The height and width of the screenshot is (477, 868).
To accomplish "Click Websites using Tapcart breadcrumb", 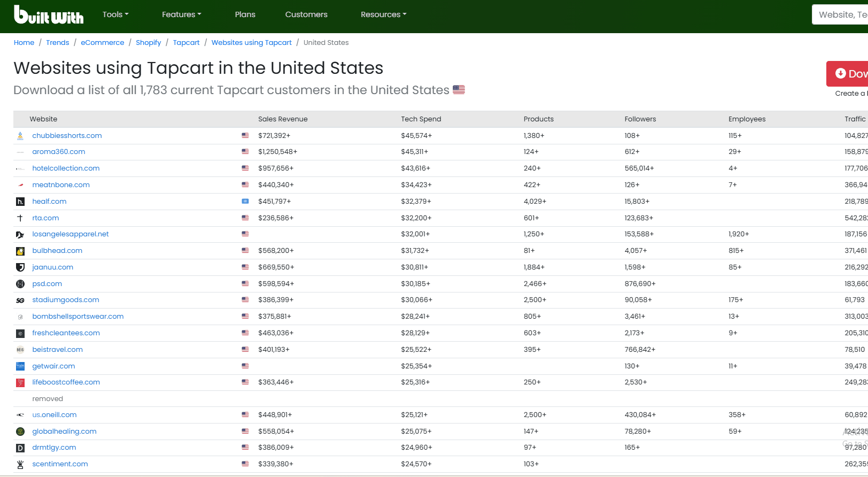I will 252,43.
